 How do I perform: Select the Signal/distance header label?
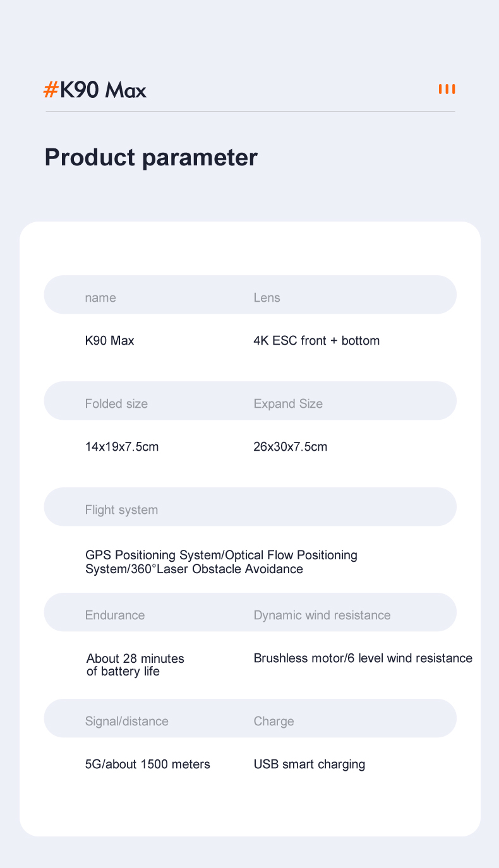tap(127, 722)
